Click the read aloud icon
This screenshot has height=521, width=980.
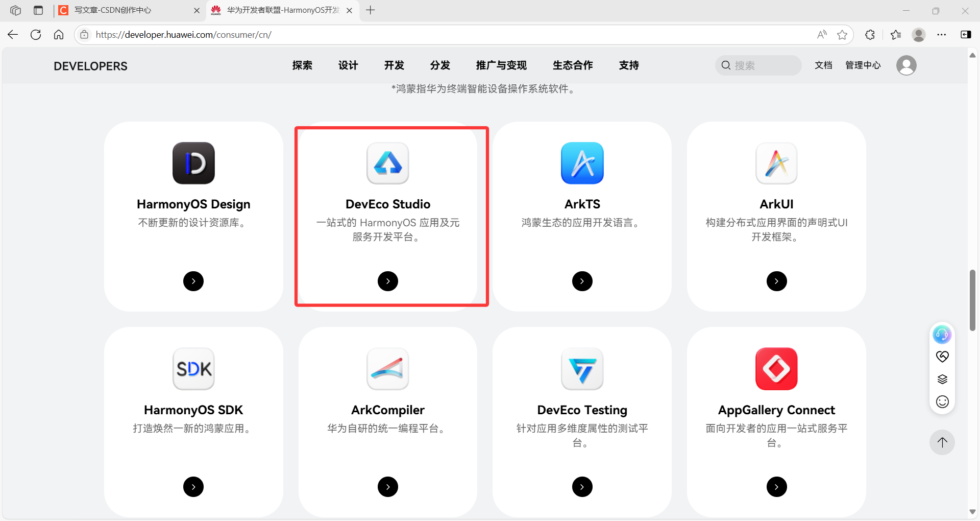822,35
